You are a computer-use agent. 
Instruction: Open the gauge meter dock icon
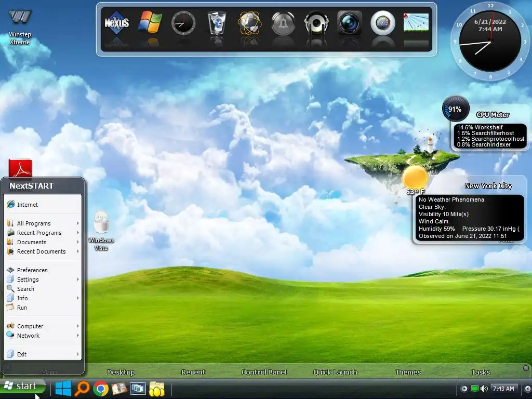point(383,23)
